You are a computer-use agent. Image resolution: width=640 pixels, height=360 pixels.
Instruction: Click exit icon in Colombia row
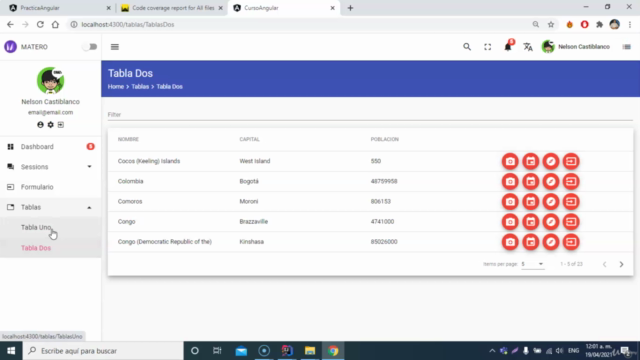click(571, 181)
